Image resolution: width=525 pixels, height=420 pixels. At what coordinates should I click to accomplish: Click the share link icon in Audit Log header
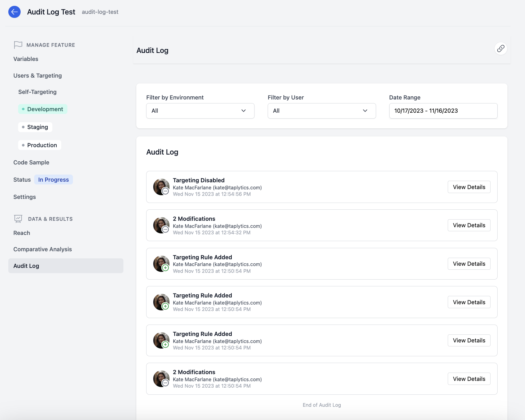pyautogui.click(x=501, y=48)
